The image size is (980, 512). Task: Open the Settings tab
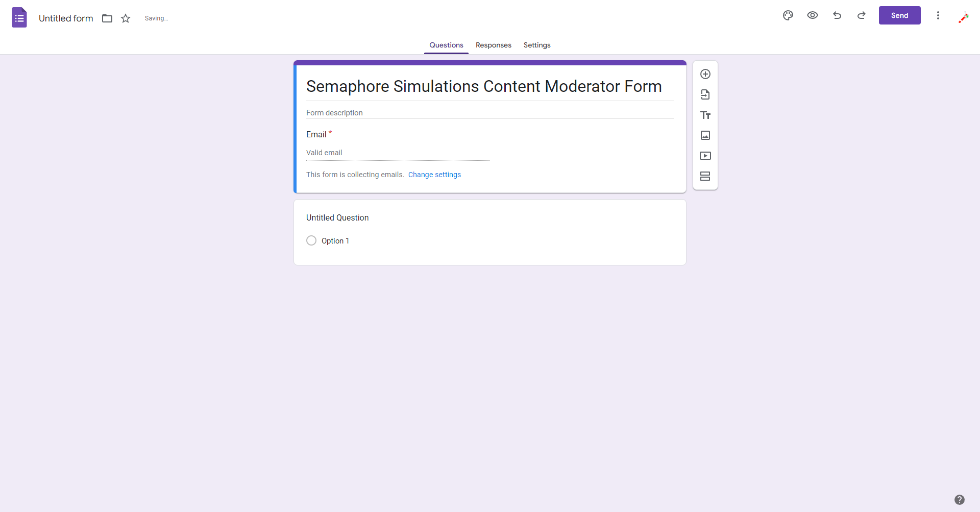(x=537, y=45)
